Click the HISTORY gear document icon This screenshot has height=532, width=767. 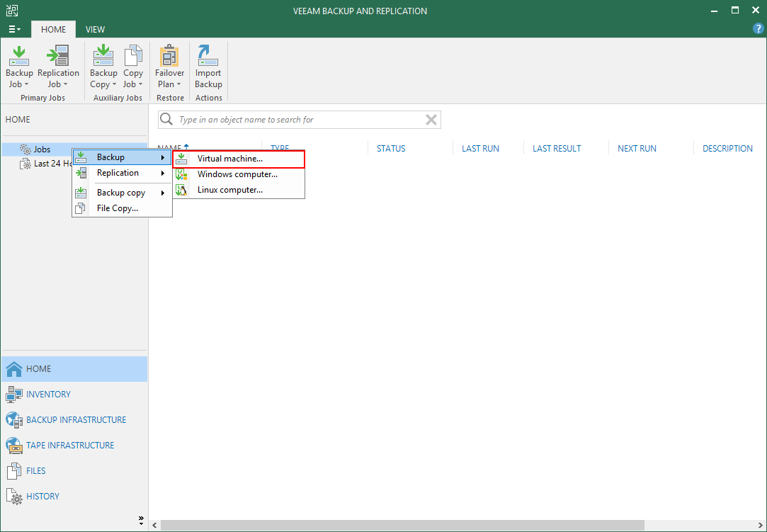[14, 497]
